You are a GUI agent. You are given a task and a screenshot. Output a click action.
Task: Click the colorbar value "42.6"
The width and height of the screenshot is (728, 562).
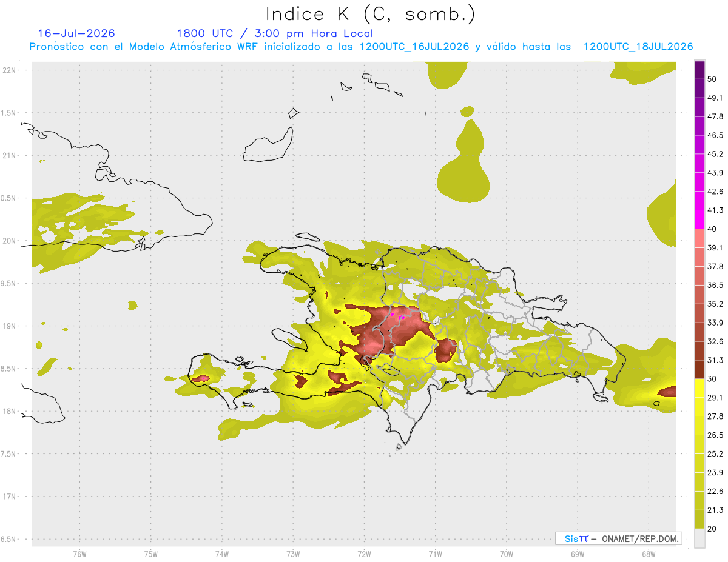click(x=715, y=192)
